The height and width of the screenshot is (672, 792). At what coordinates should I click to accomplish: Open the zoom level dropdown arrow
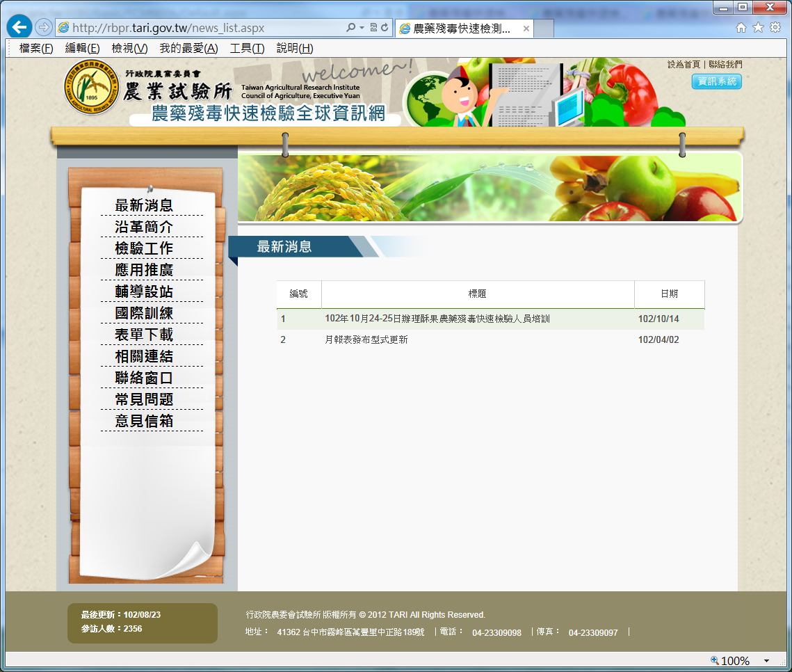tap(766, 661)
